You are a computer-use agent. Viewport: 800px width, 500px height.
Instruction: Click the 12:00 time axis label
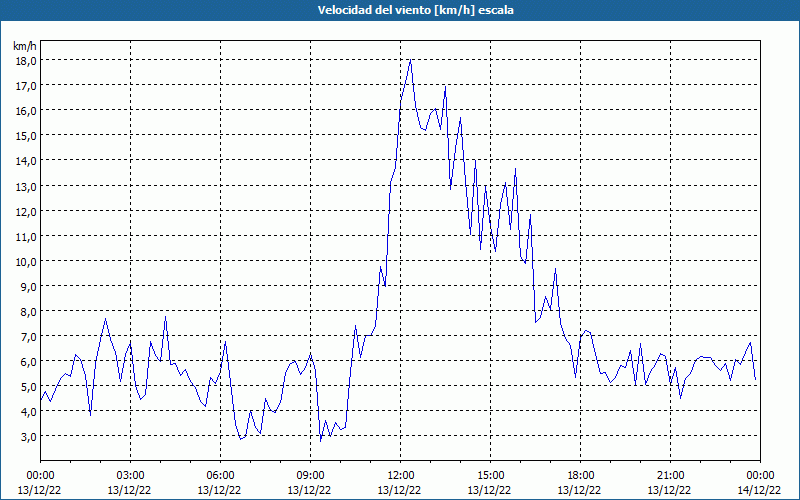[401, 476]
